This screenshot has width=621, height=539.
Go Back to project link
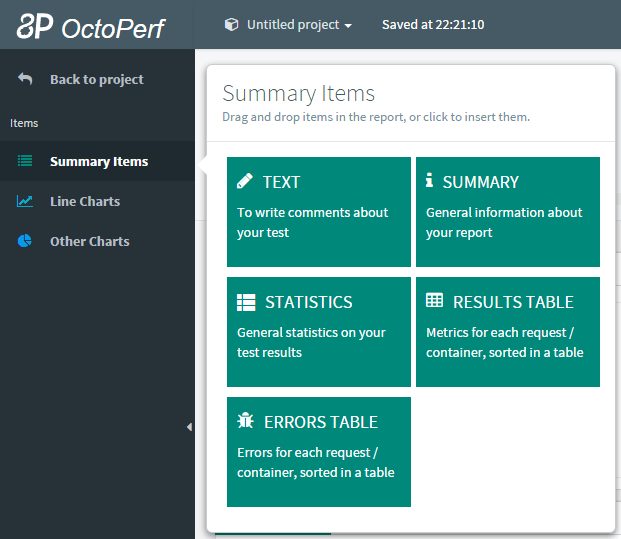point(97,80)
